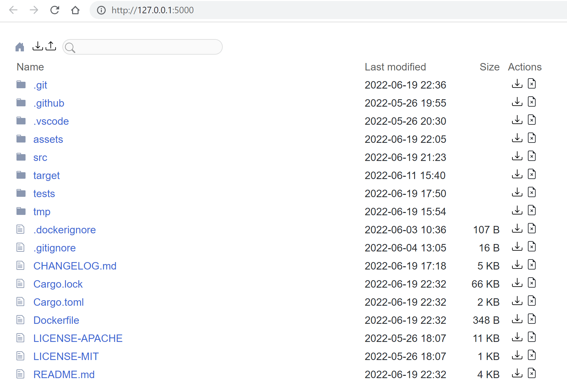
Task: Click the home breadcrumb icon
Action: pyautogui.click(x=20, y=47)
